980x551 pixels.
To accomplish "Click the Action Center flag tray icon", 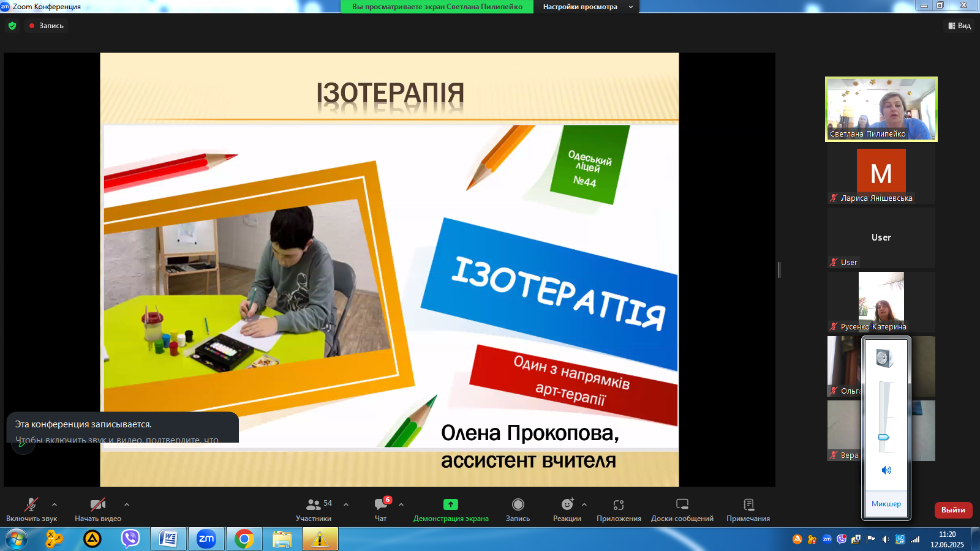I will [871, 539].
